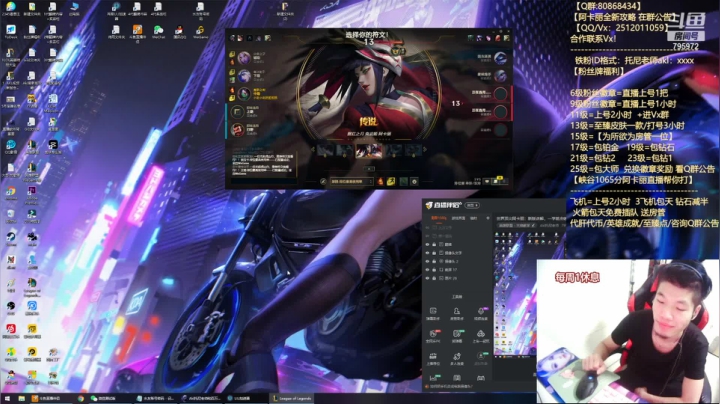The width and height of the screenshot is (720, 404).
Task: Switch to League of Legends taskbar button
Action: point(292,398)
